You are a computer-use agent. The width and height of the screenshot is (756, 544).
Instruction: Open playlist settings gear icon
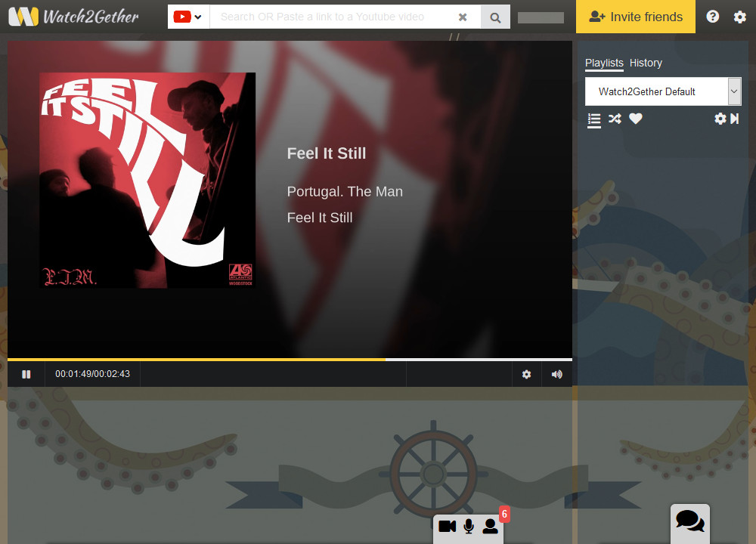[720, 119]
